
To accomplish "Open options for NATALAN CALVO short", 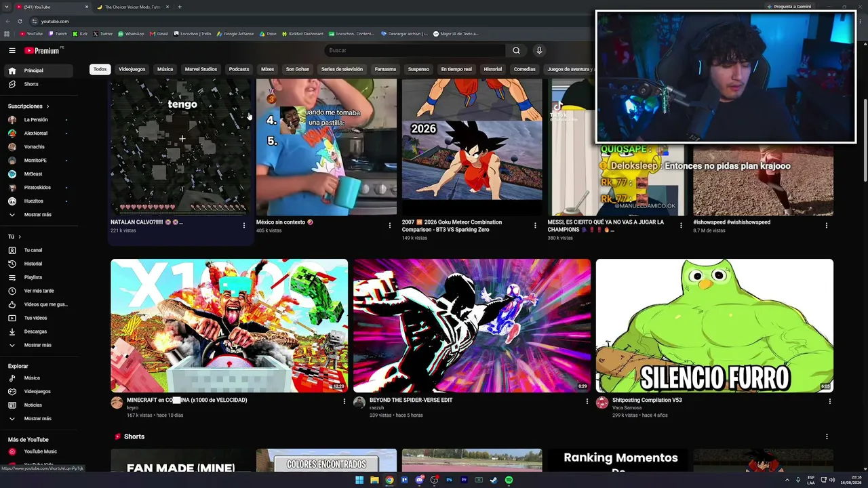I will [244, 225].
